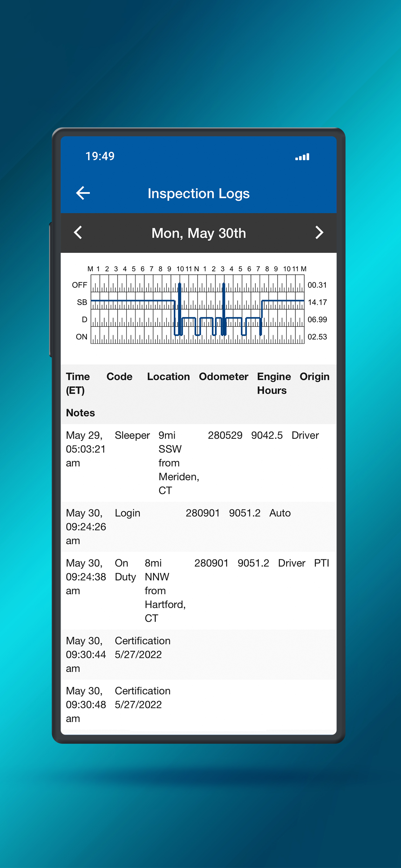
Task: Go to next day with right chevron
Action: [319, 232]
